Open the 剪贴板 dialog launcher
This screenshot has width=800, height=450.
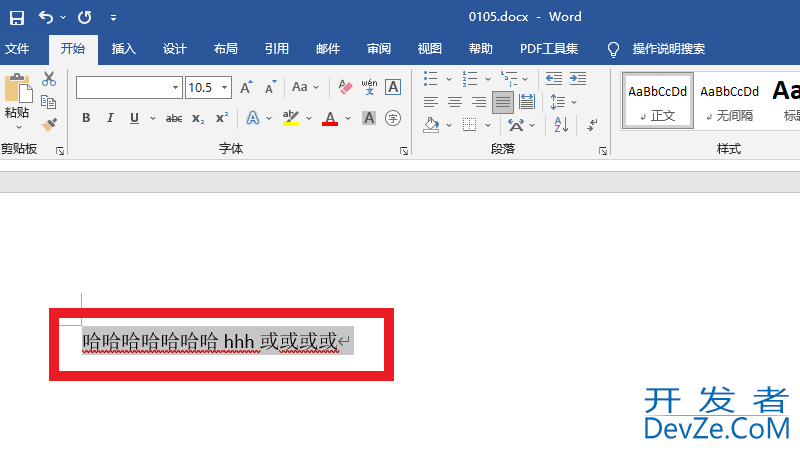point(60,151)
